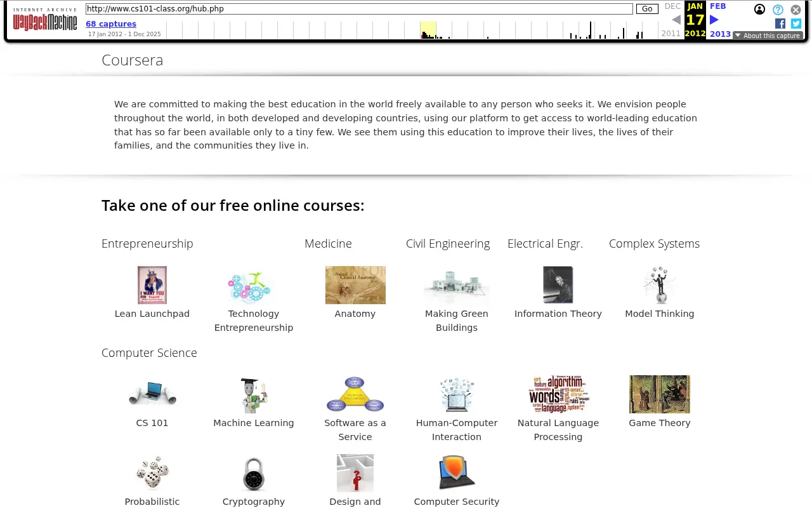This screenshot has width=812, height=508.
Task: Open the Probabilistic dice icon
Action: (x=152, y=473)
